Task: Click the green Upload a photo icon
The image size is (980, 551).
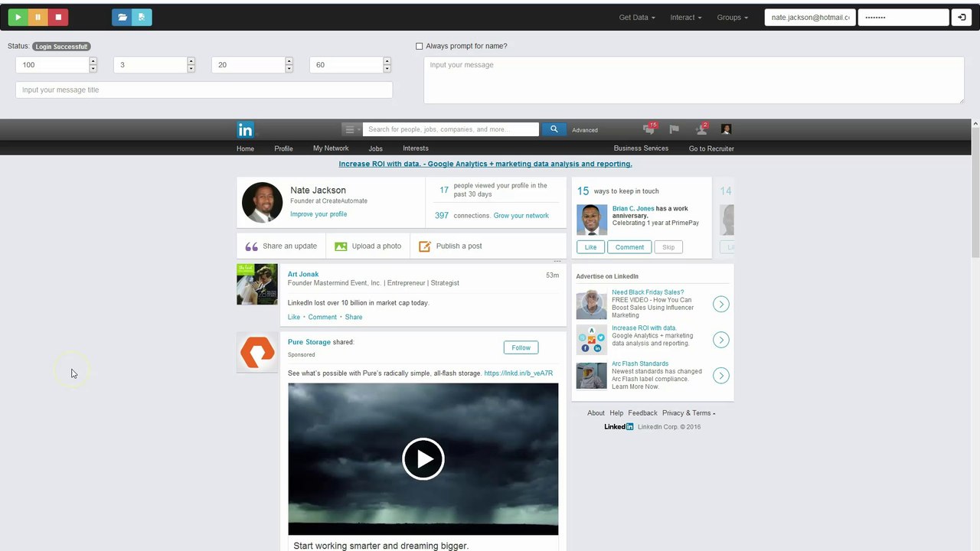Action: [x=341, y=246]
